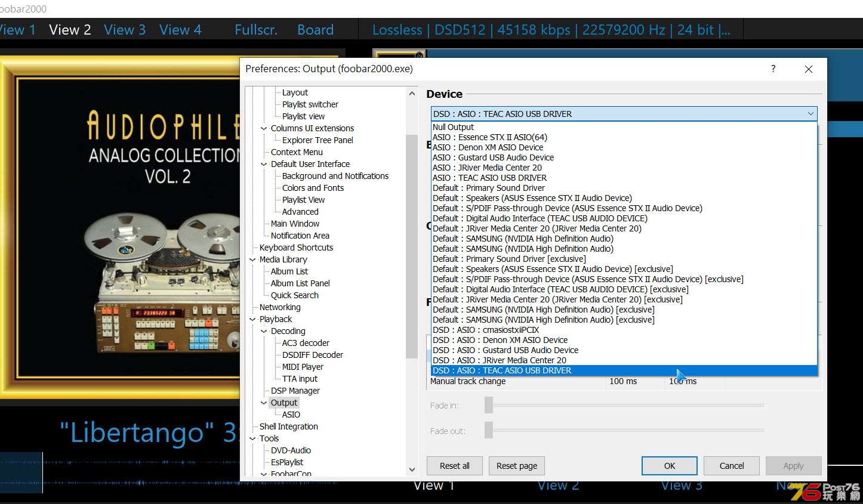Click the Cancel button
Viewport: 863px width, 504px height.
[732, 466]
